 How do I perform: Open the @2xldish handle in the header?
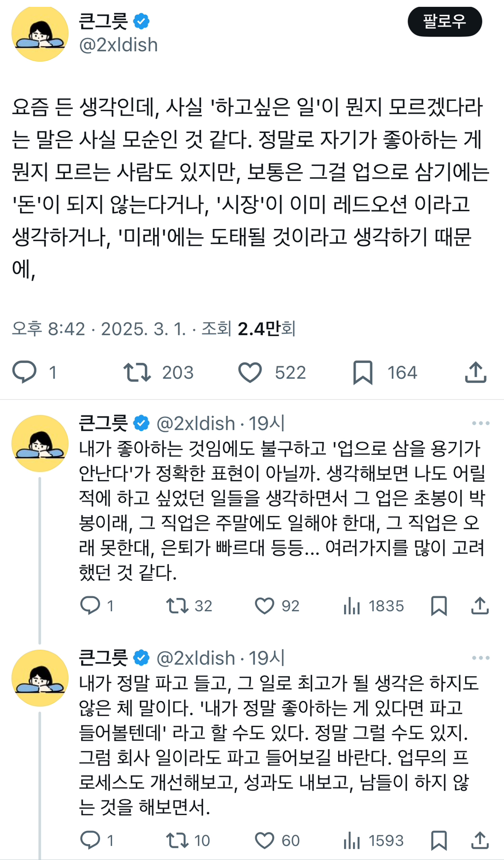click(x=119, y=45)
